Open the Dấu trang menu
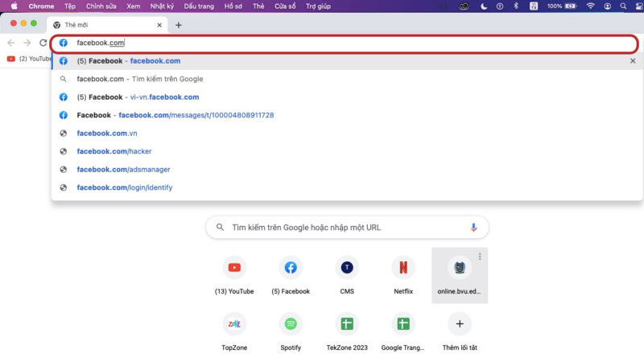This screenshot has height=362, width=644. [199, 6]
